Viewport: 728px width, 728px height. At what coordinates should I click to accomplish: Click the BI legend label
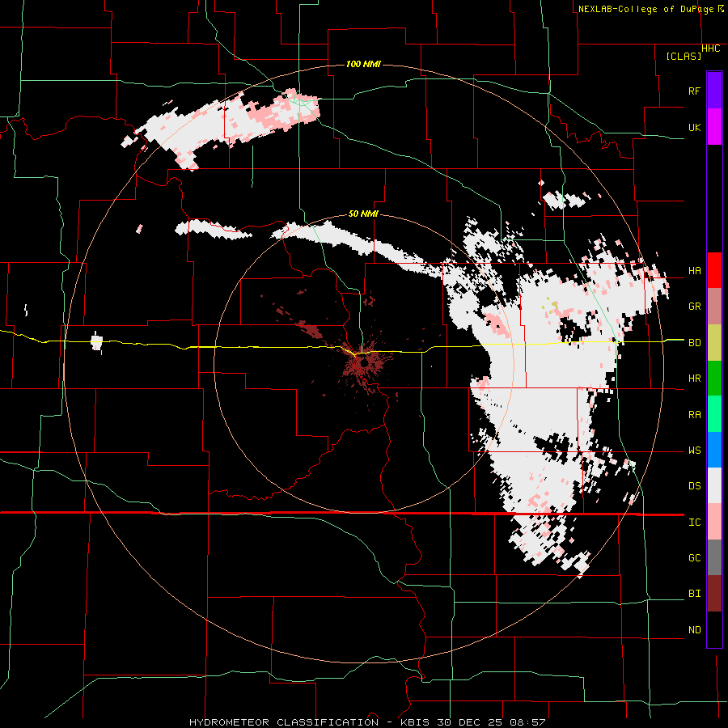coord(694,594)
